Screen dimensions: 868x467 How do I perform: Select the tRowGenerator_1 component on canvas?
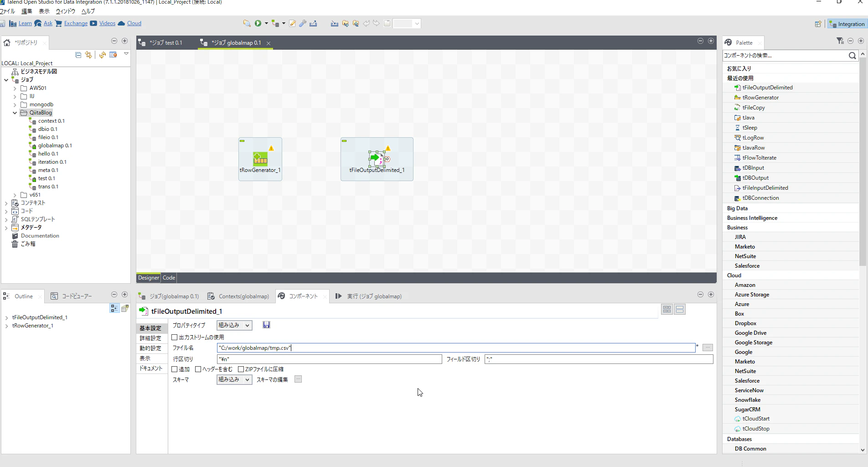[x=260, y=159]
